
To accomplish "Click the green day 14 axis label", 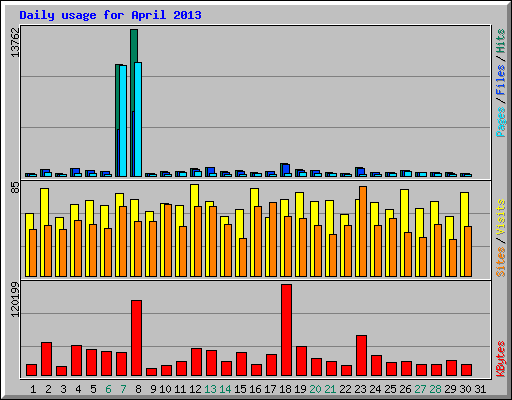I will tap(225, 389).
